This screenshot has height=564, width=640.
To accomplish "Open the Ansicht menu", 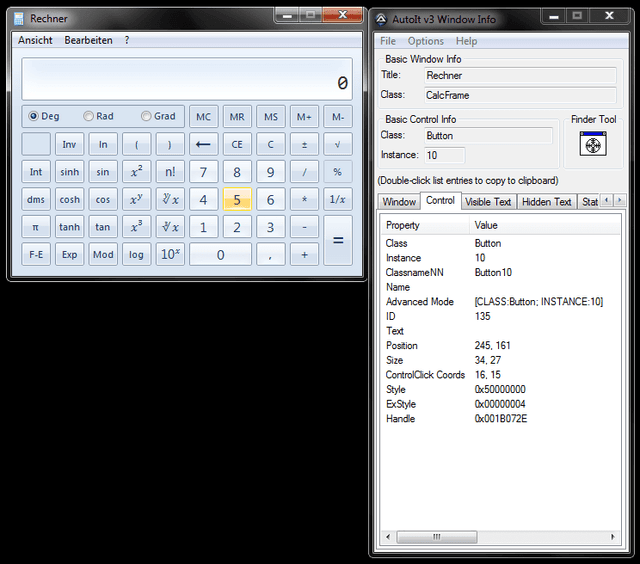I will (35, 40).
